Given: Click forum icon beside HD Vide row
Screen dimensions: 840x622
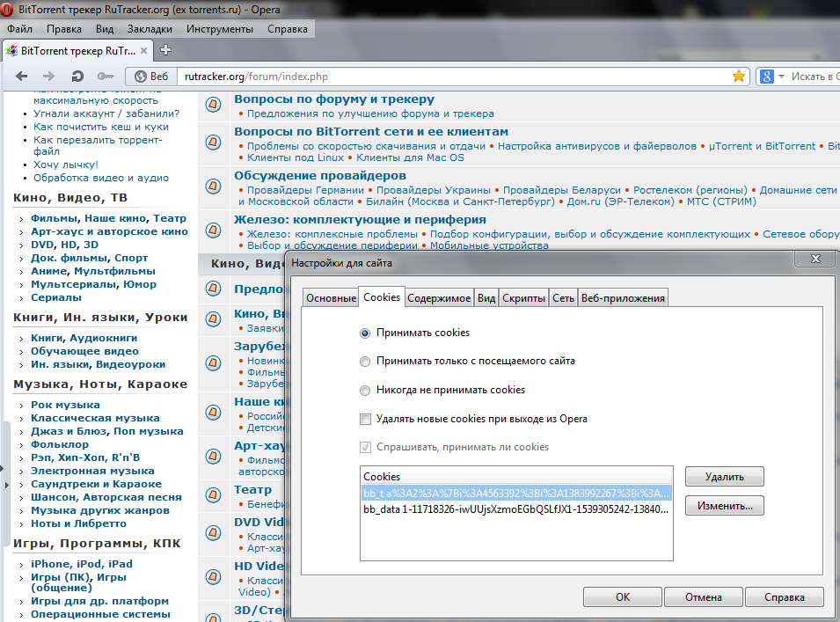Looking at the screenshot, I should click(x=213, y=576).
